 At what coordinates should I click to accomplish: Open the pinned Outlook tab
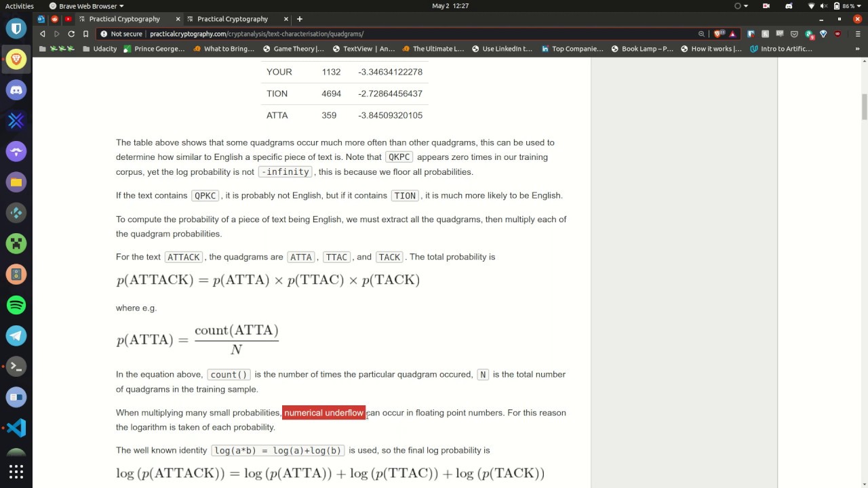point(41,19)
